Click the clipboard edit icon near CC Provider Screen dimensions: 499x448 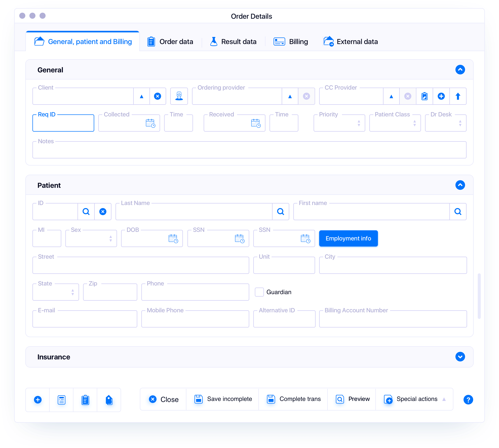424,96
